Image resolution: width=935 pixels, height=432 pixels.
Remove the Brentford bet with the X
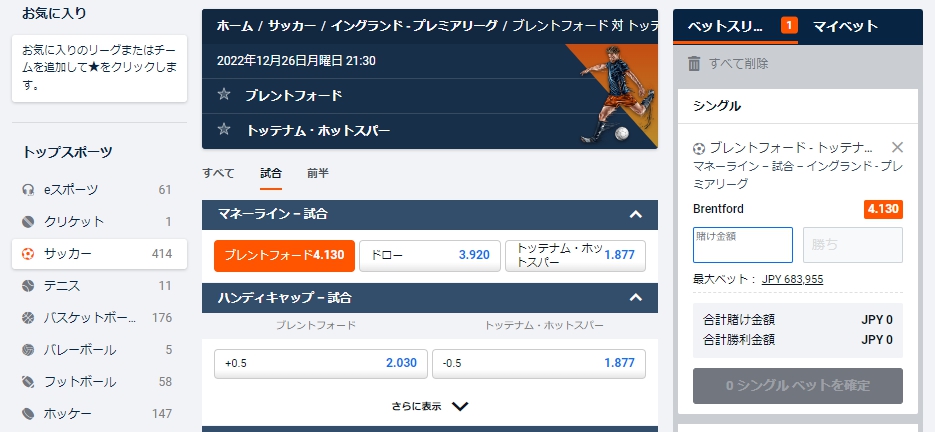point(897,147)
